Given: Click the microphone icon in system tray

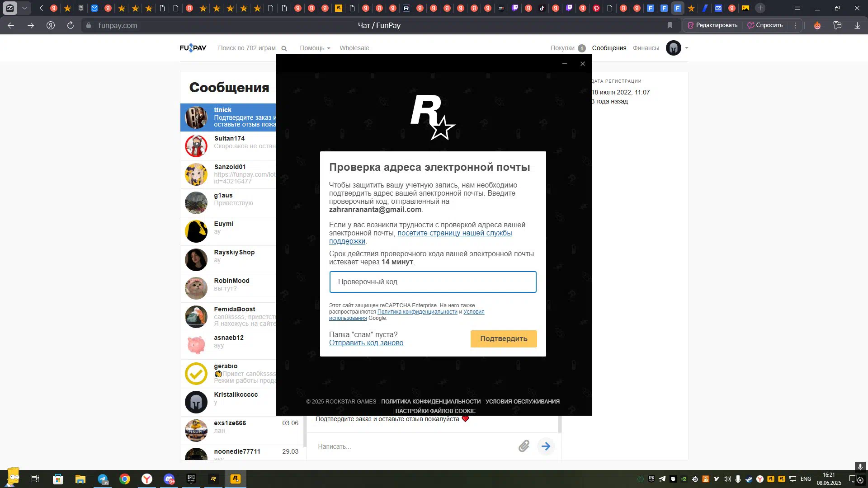Looking at the screenshot, I should pos(738,479).
